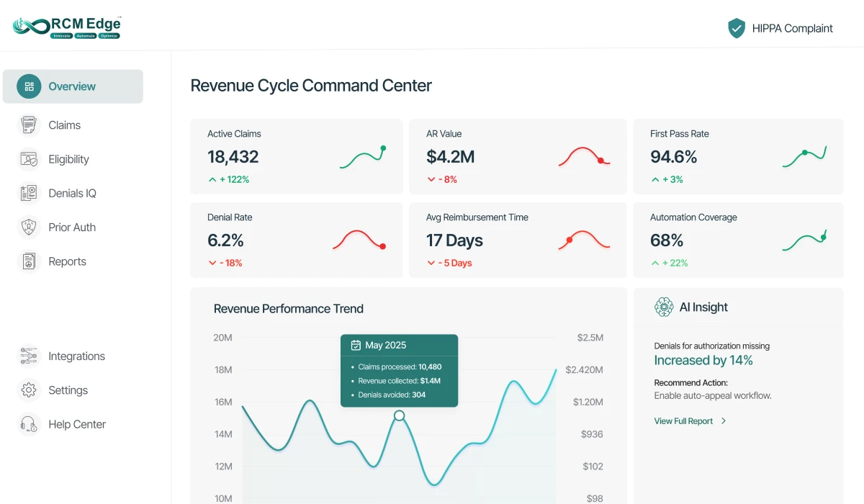Screen dimensions: 864x504
Task: Click the Prior Auth shield icon
Action: (29, 228)
